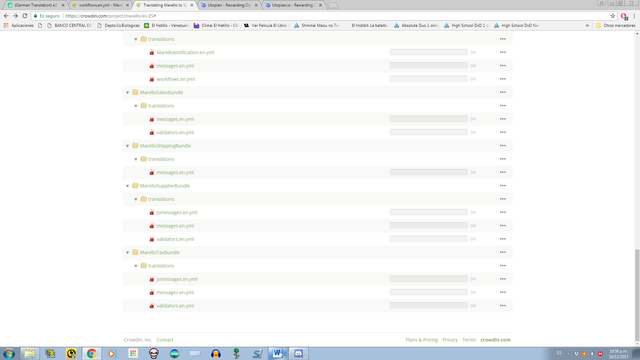Click the MarelloTaxBundle folder icon
Screen dimensions: 640x360
[x=135, y=252]
